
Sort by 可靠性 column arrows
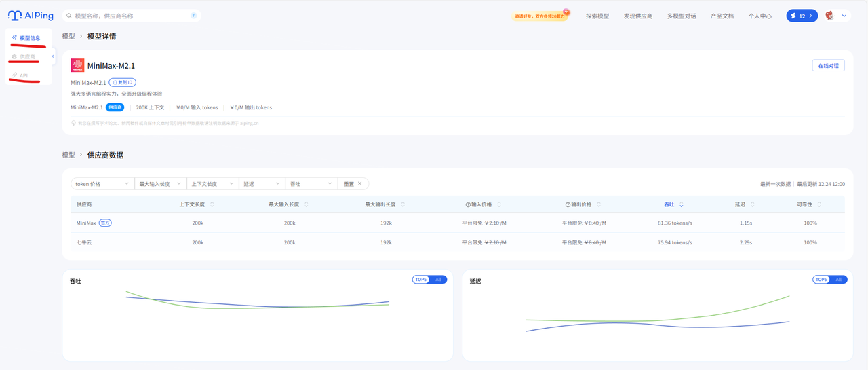click(x=819, y=204)
